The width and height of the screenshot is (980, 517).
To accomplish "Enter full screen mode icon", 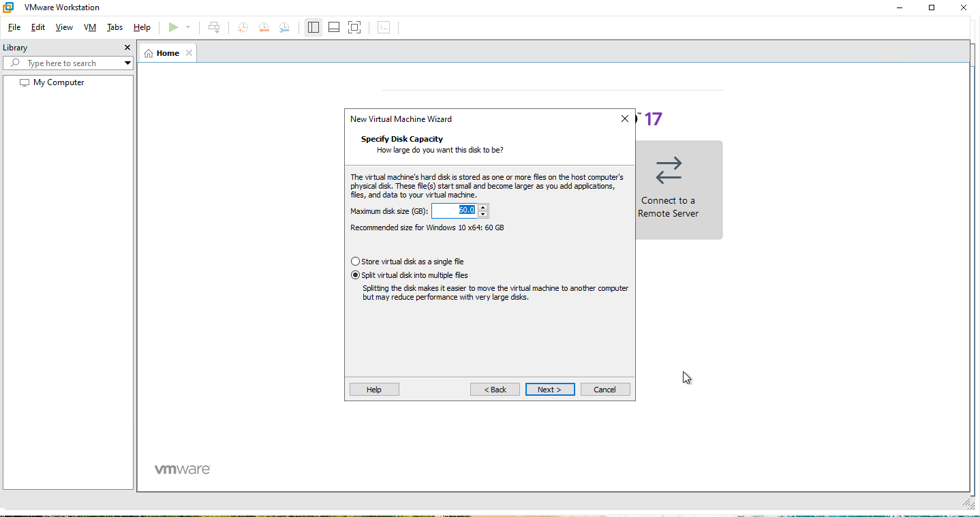I will click(x=354, y=27).
